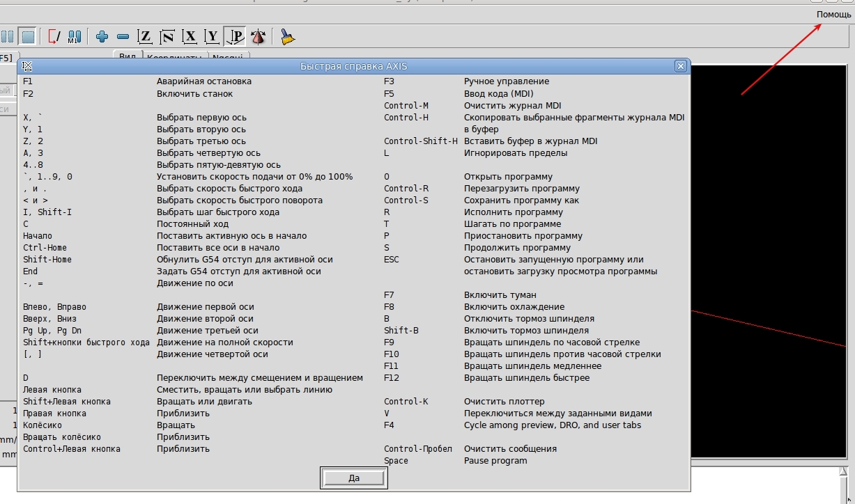Close the Быстрая справка AXIS dialog

681,66
